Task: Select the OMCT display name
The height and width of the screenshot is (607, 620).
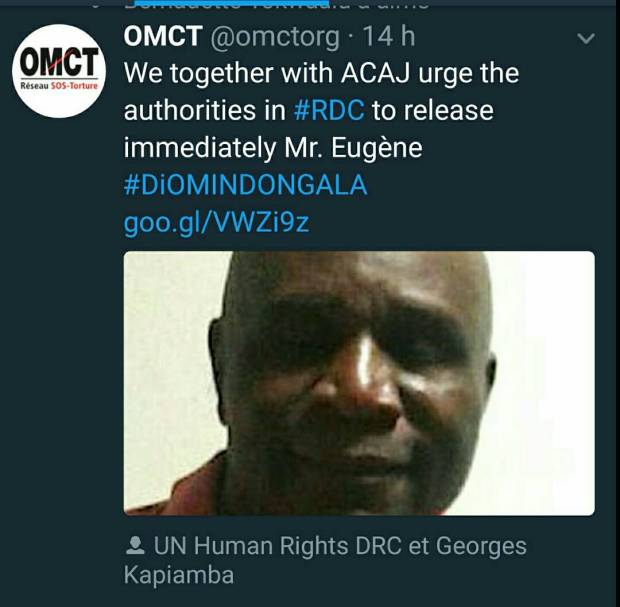Action: tap(163, 36)
